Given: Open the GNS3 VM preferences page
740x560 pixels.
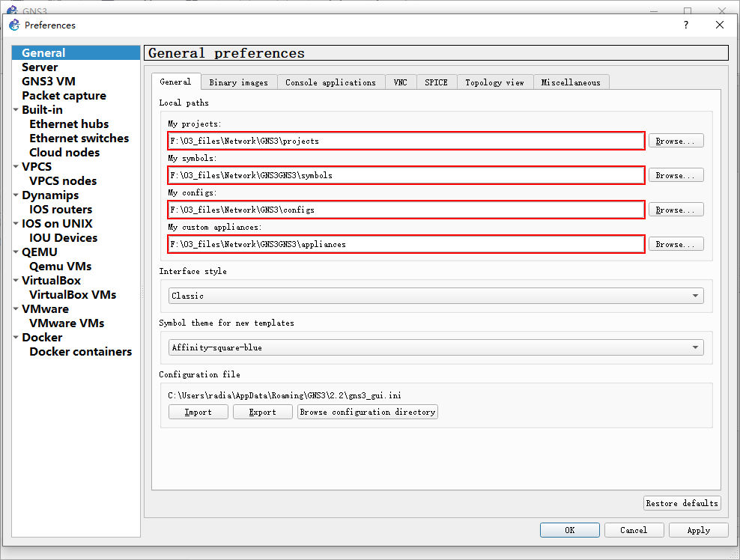Looking at the screenshot, I should [48, 81].
